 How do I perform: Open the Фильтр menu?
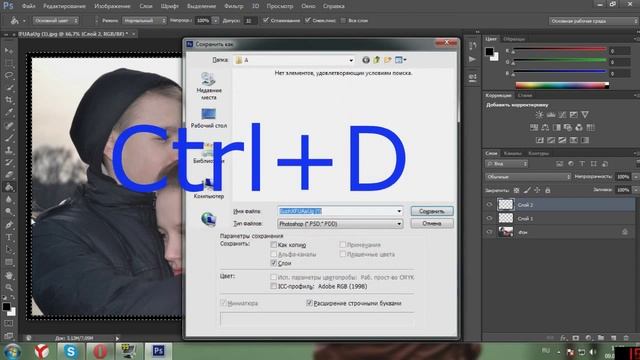[233, 6]
